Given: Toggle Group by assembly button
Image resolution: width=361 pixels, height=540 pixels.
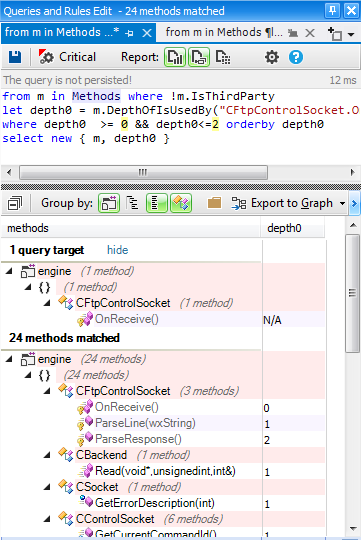Looking at the screenshot, I should 109,203.
